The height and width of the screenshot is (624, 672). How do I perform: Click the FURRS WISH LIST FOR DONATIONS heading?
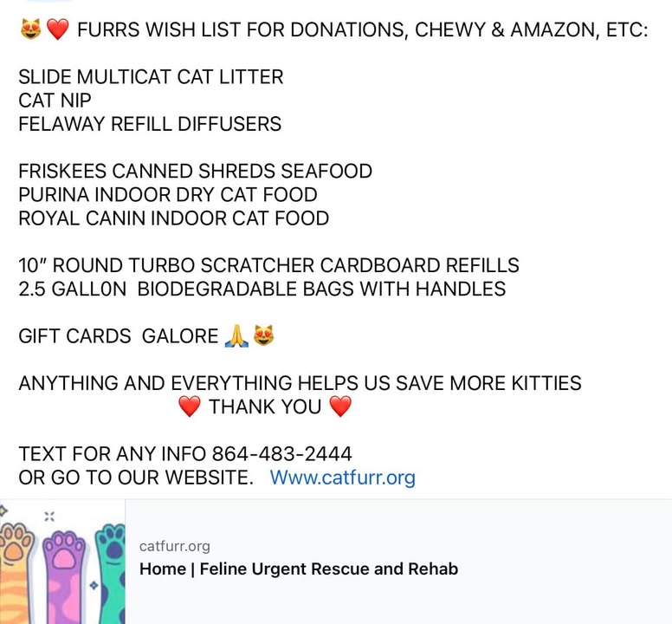tap(363, 29)
